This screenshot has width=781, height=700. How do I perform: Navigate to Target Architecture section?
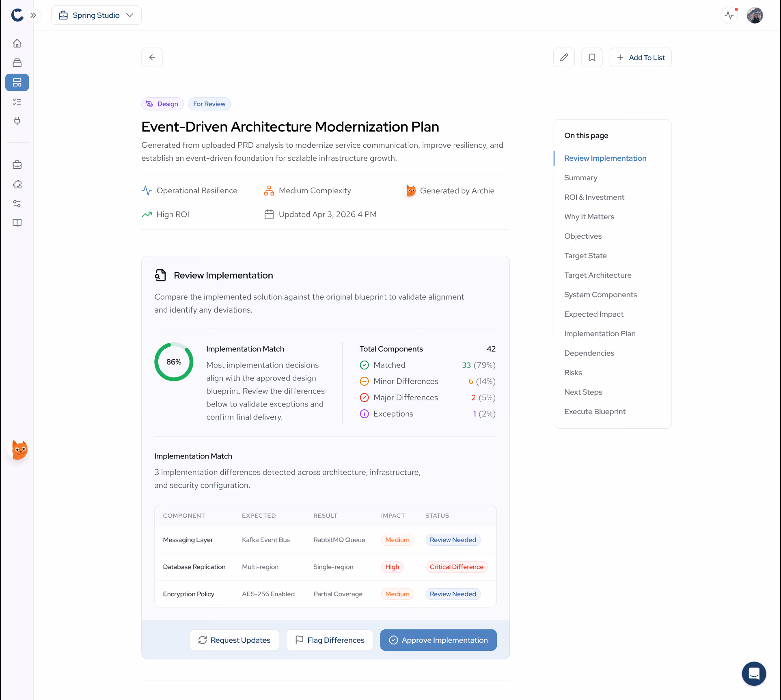coord(598,275)
